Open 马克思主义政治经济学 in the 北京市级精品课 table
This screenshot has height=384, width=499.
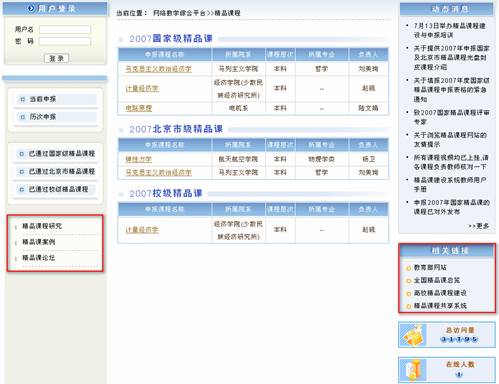pyautogui.click(x=158, y=172)
